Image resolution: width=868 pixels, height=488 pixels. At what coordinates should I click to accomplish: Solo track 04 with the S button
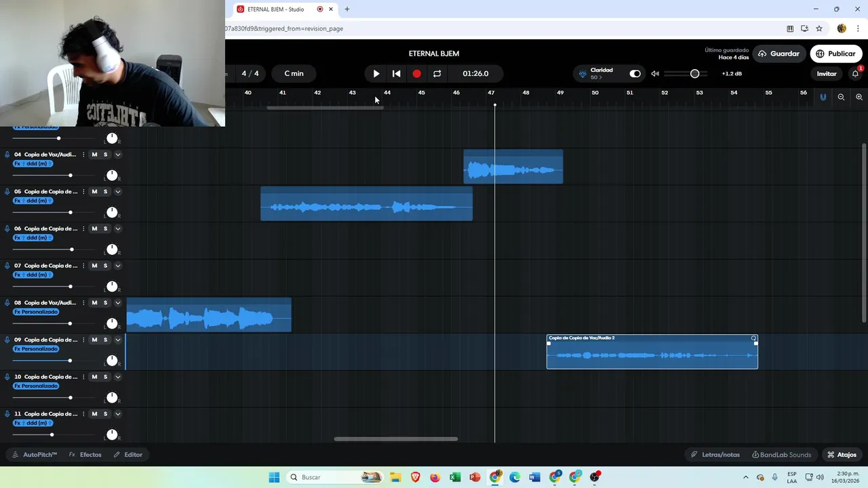[x=105, y=155]
